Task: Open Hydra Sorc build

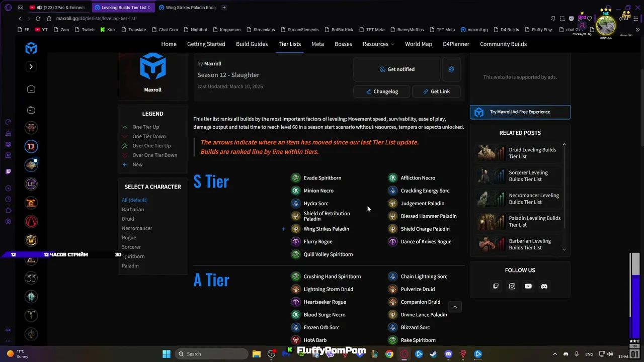Action: tap(316, 204)
